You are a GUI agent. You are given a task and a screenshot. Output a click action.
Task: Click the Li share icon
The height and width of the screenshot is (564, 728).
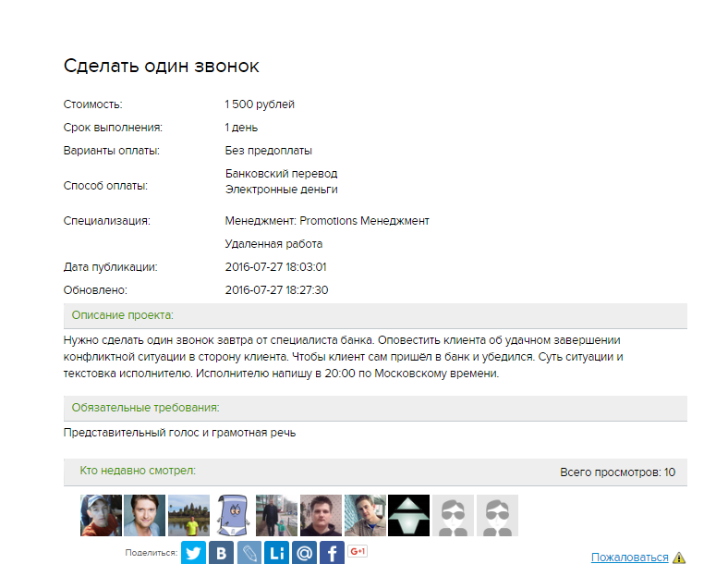(276, 553)
